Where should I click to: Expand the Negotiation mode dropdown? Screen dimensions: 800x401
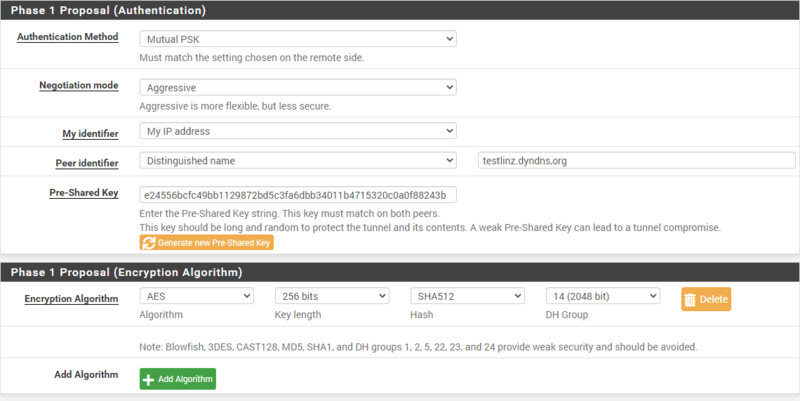coord(298,87)
